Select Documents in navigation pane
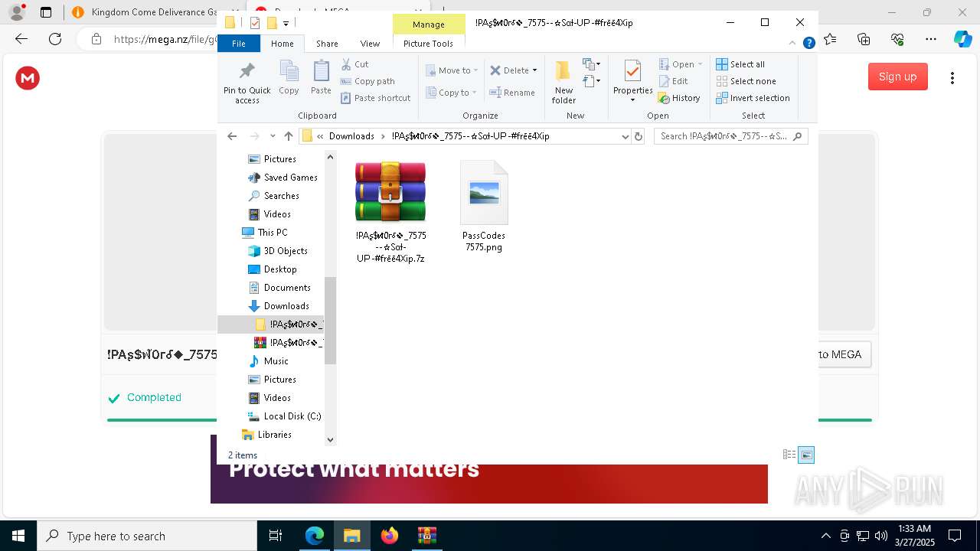This screenshot has height=551, width=980. (x=287, y=288)
